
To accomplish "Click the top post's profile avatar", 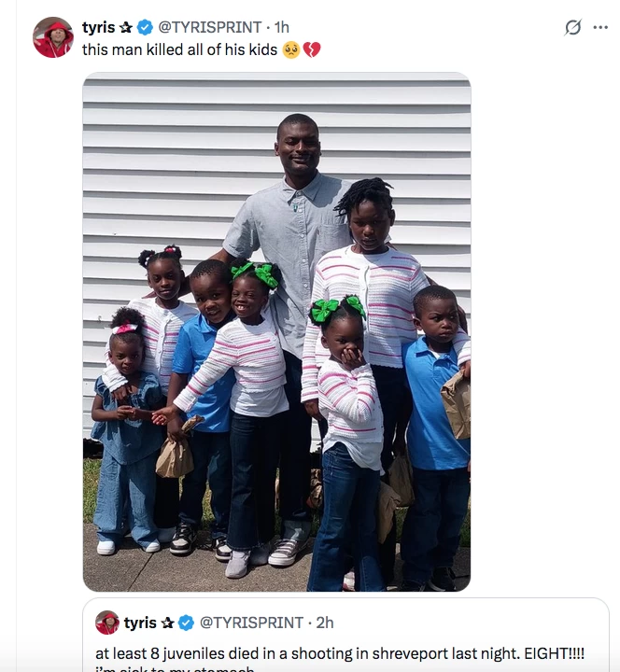I will (52, 38).
